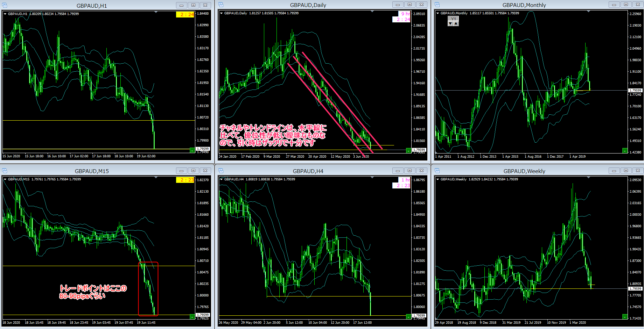Maximize the GBPAUD,H4 chart window
The width and height of the screenshot is (644, 329).
pyautogui.click(x=409, y=171)
